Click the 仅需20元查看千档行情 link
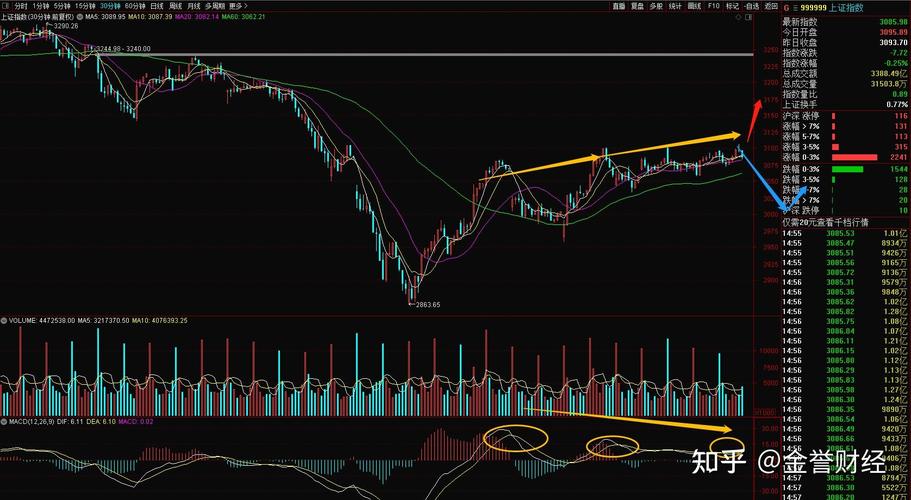This screenshot has width=911, height=500. [x=826, y=222]
